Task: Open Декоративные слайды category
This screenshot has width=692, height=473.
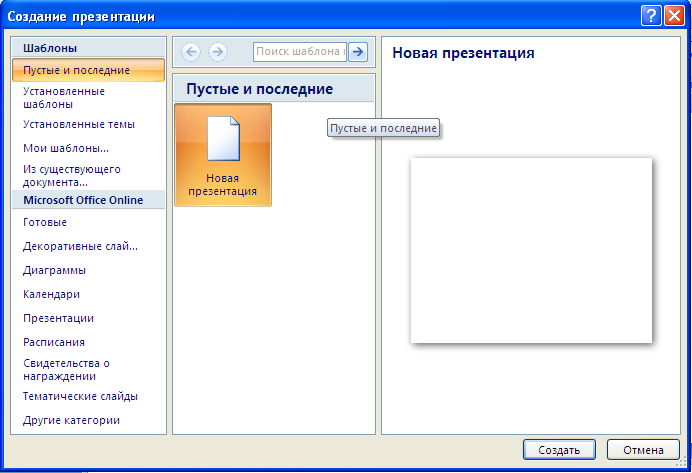Action: [80, 246]
